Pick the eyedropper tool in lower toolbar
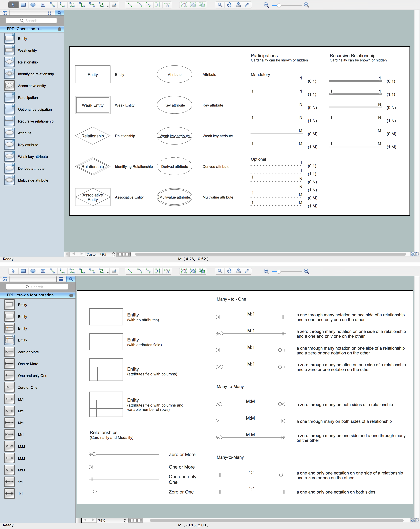This screenshot has width=420, height=529. (247, 271)
